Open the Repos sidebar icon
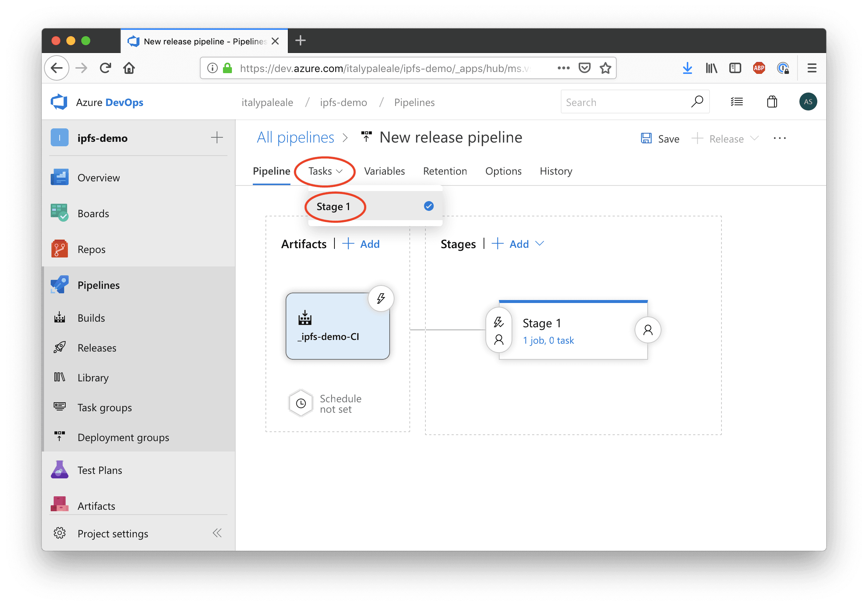The height and width of the screenshot is (606, 868). click(x=59, y=249)
